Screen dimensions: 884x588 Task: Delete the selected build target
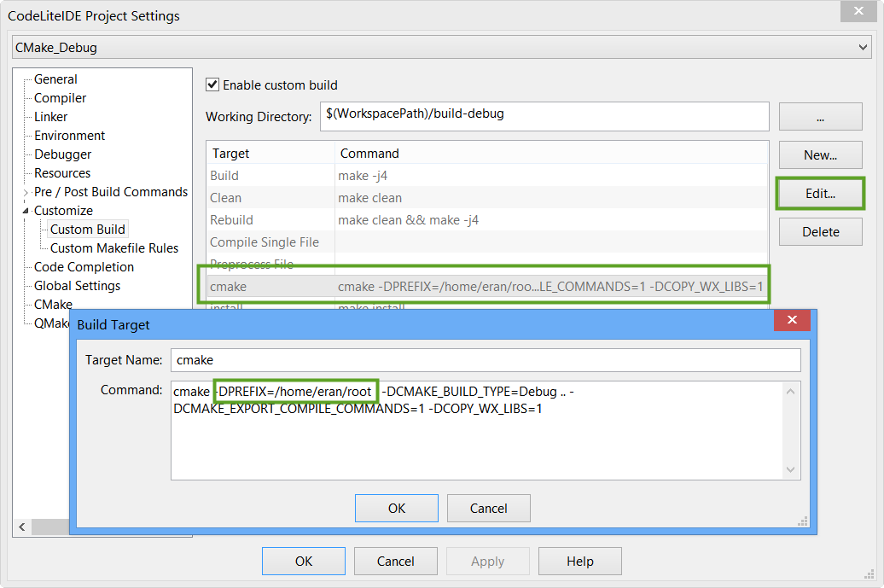tap(820, 232)
